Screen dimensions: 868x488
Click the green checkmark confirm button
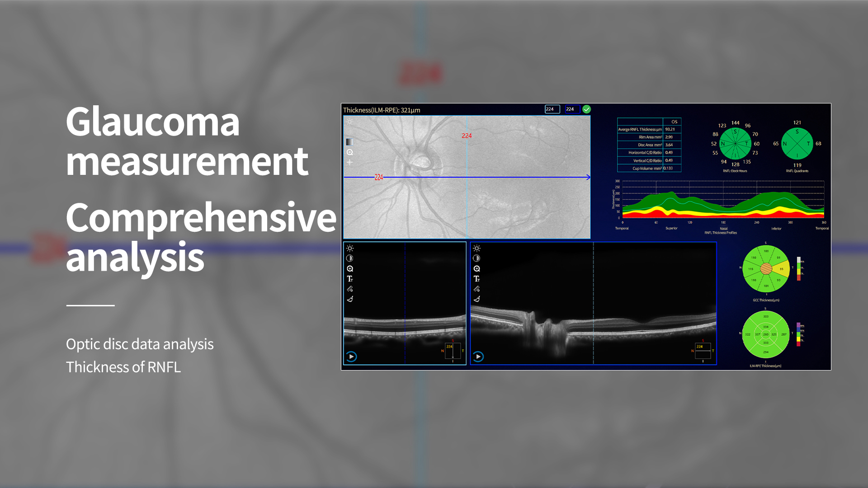coord(586,109)
